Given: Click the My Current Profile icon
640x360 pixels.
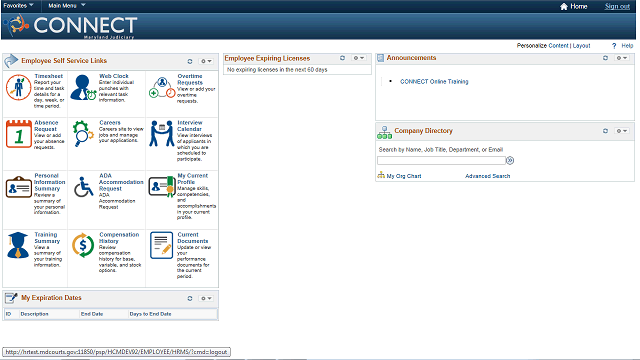Looking at the screenshot, I should coord(162,187).
